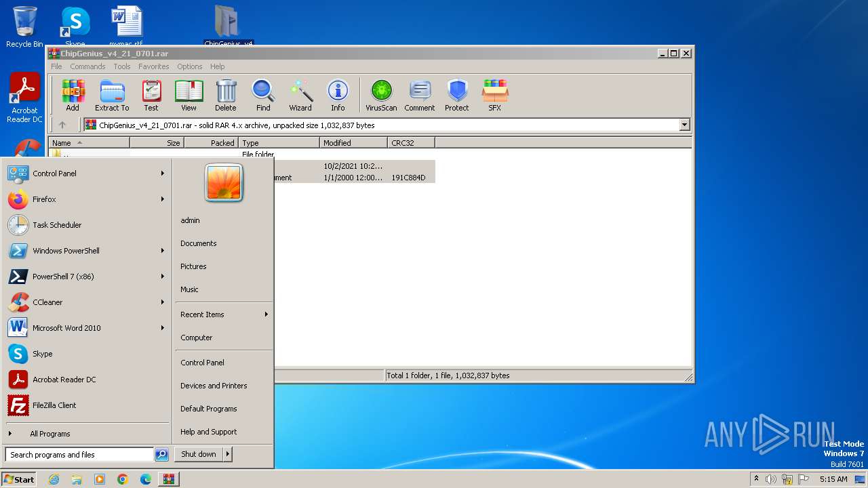Click the volume icon in system tray
Screen dimensions: 868x488
(771, 479)
